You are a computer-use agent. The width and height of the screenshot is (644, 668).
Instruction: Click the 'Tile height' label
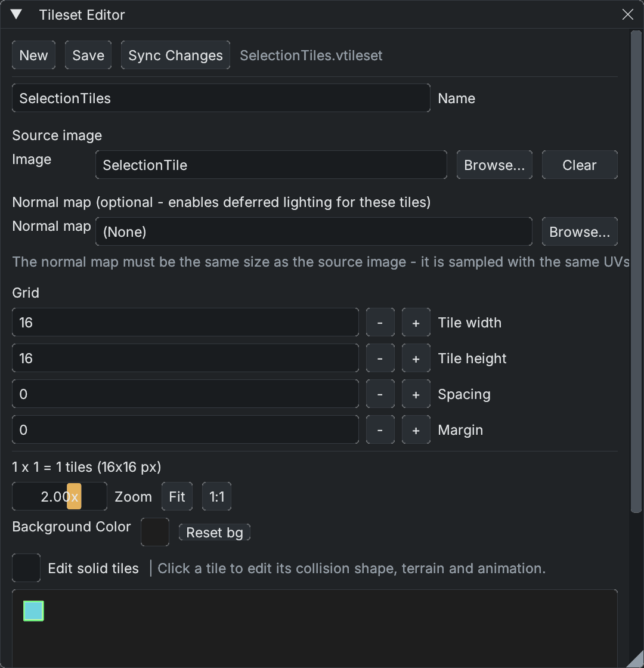pos(472,358)
